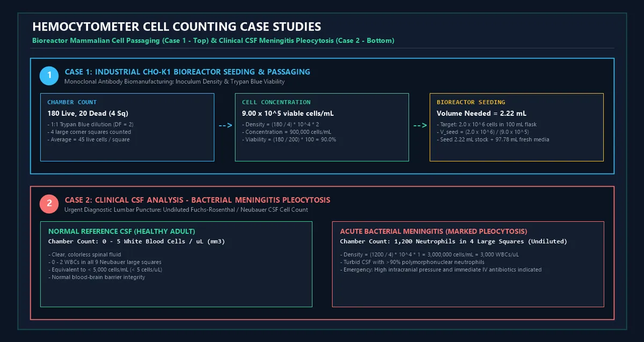The width and height of the screenshot is (644, 342).
Task: Click 'Chamber Count: 1,200 Neutrophils in 4 Large Squares (Undiluted)'
Action: pyautogui.click(x=453, y=242)
